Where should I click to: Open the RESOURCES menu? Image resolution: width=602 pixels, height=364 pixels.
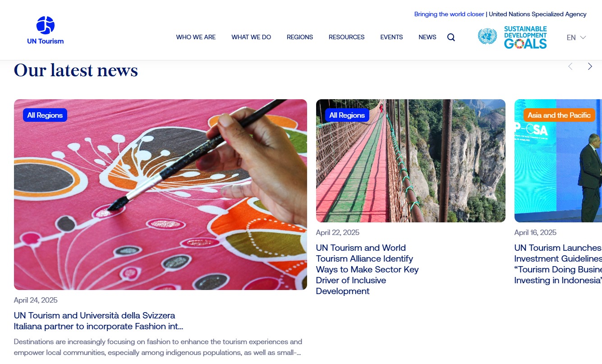pos(346,37)
